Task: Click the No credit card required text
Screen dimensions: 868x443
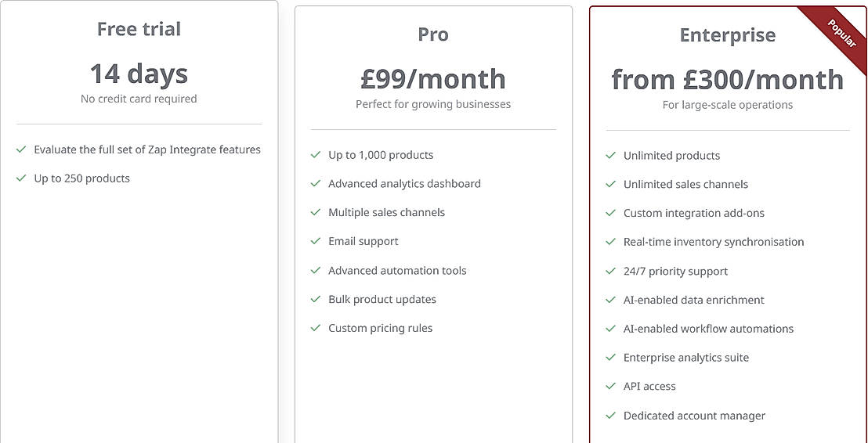Action: pos(139,99)
